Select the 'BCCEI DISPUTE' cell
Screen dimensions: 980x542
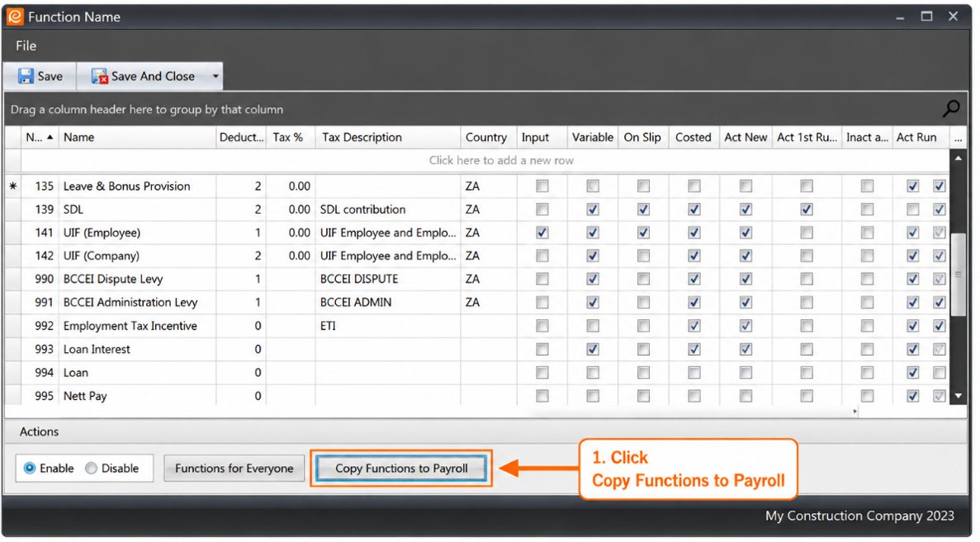coord(387,279)
